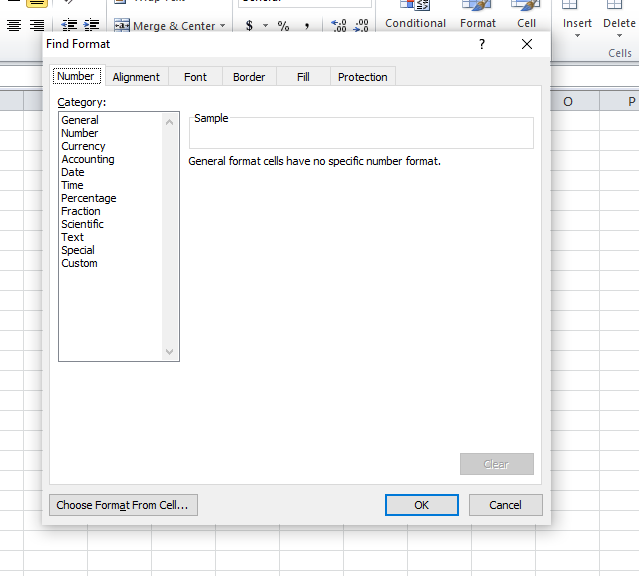Open Format as Table gallery
Viewport: 639px width, 576px height.
[x=478, y=16]
